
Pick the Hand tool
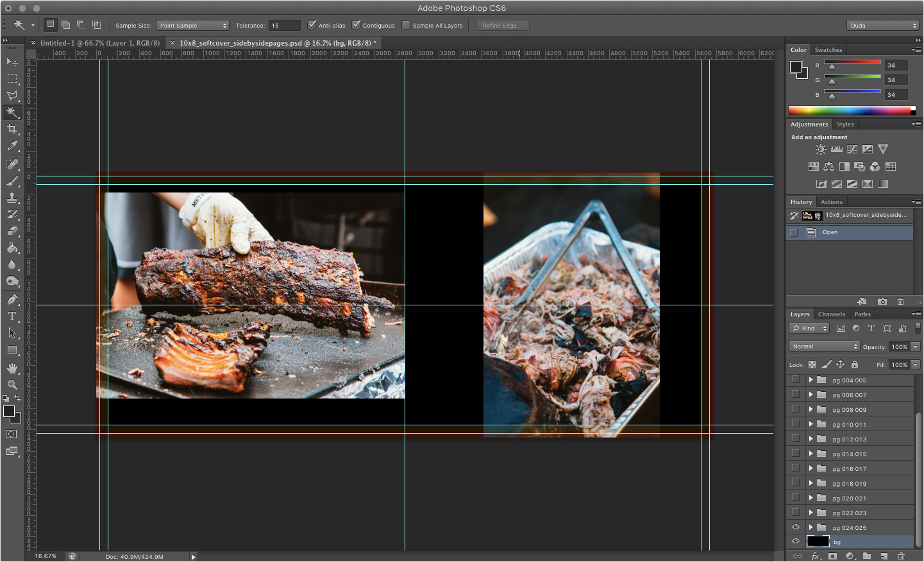12,368
